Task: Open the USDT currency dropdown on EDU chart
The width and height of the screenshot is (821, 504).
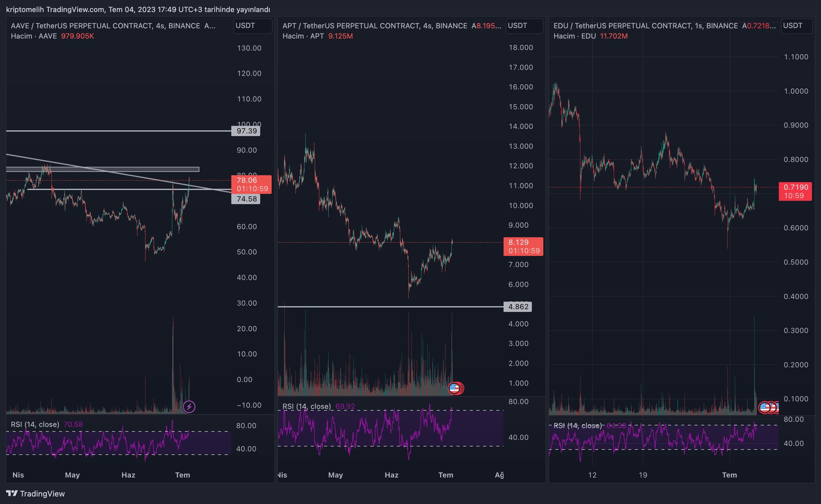Action: [797, 26]
